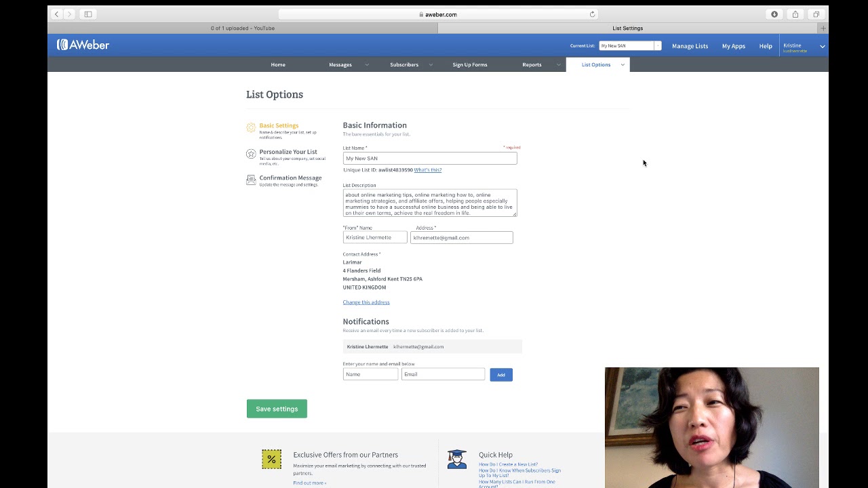Open the Messages nav item
Viewport: 868px width, 488px height.
(x=340, y=65)
